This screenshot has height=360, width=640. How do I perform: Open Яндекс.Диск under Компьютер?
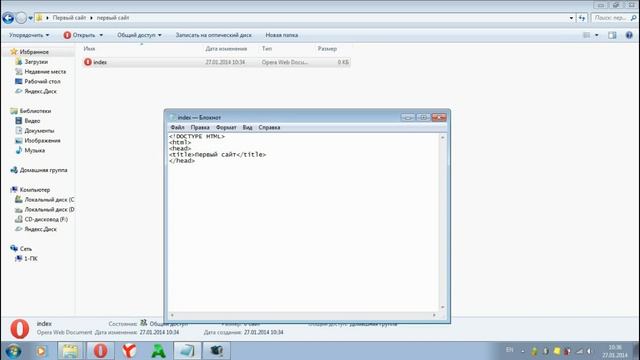click(x=40, y=229)
